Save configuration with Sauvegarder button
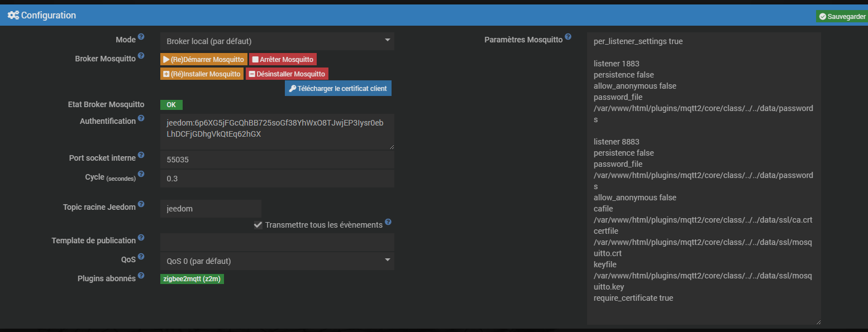Image resolution: width=868 pixels, height=332 pixels. [x=842, y=17]
